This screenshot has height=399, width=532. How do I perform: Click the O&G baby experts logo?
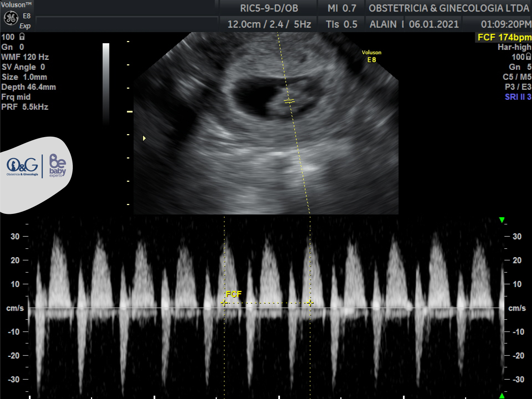tap(36, 166)
